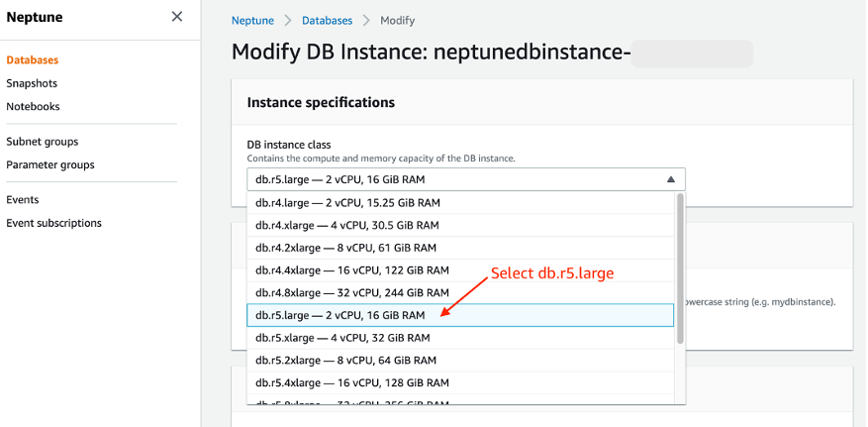Close the Neptune sidebar panel
The height and width of the screenshot is (427, 868).
(176, 17)
